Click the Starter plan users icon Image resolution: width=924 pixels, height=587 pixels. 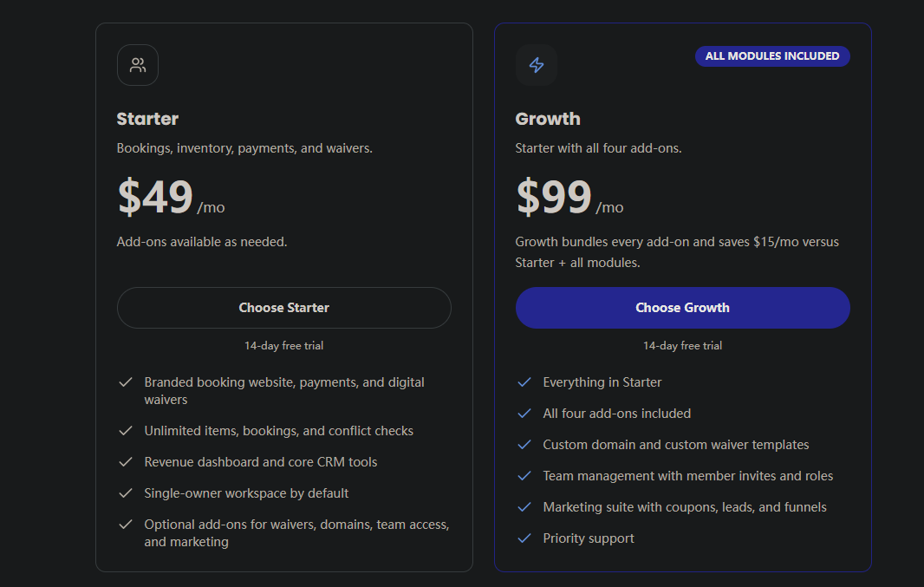138,65
